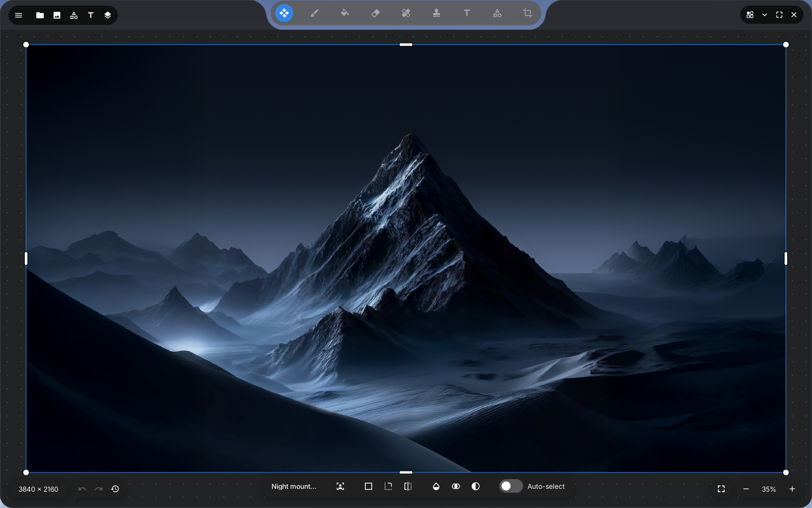Image resolution: width=812 pixels, height=508 pixels.
Task: Select the Healing bandage tool
Action: pos(406,13)
